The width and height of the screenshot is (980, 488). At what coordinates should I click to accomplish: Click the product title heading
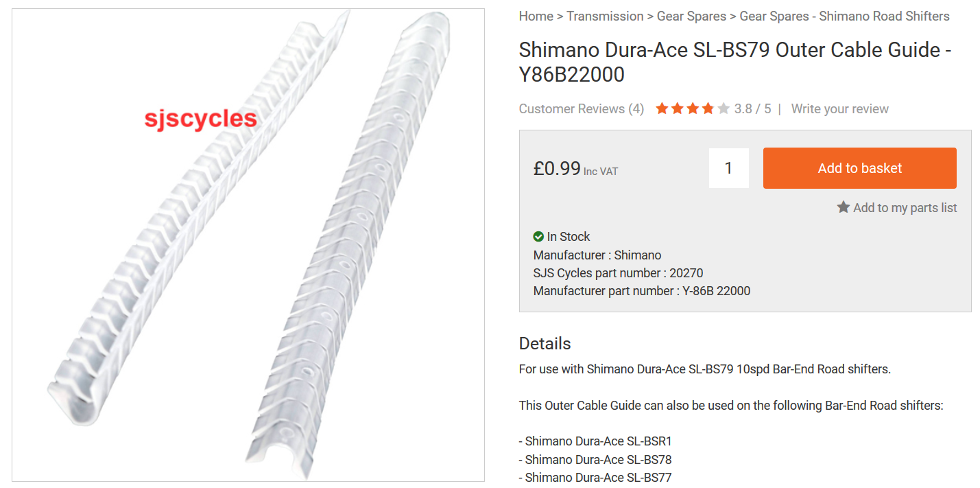click(x=734, y=62)
